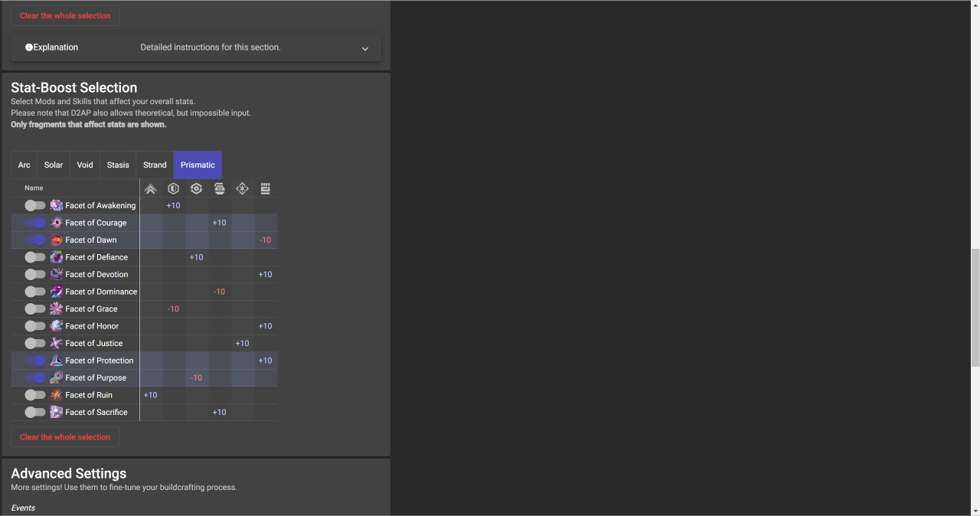Click the top Clear the whole selection button
This screenshot has width=980, height=516.
click(x=65, y=15)
